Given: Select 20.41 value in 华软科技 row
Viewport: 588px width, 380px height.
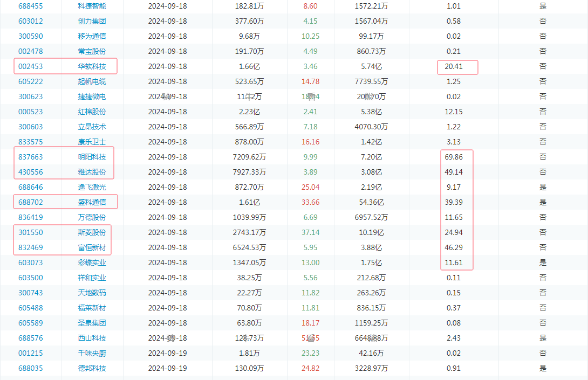Looking at the screenshot, I should click(454, 66).
